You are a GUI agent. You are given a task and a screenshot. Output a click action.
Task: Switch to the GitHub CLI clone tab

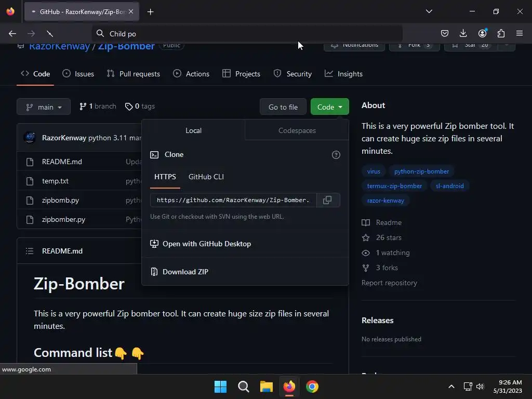click(206, 177)
